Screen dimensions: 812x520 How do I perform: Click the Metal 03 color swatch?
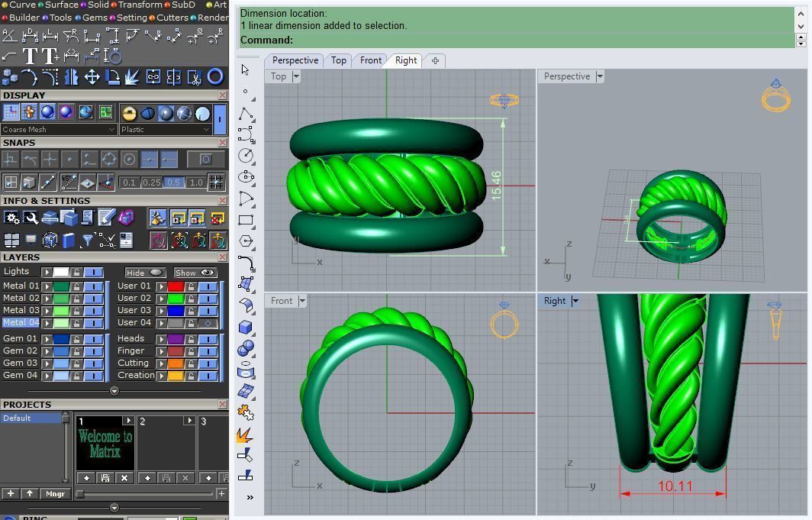pos(62,311)
